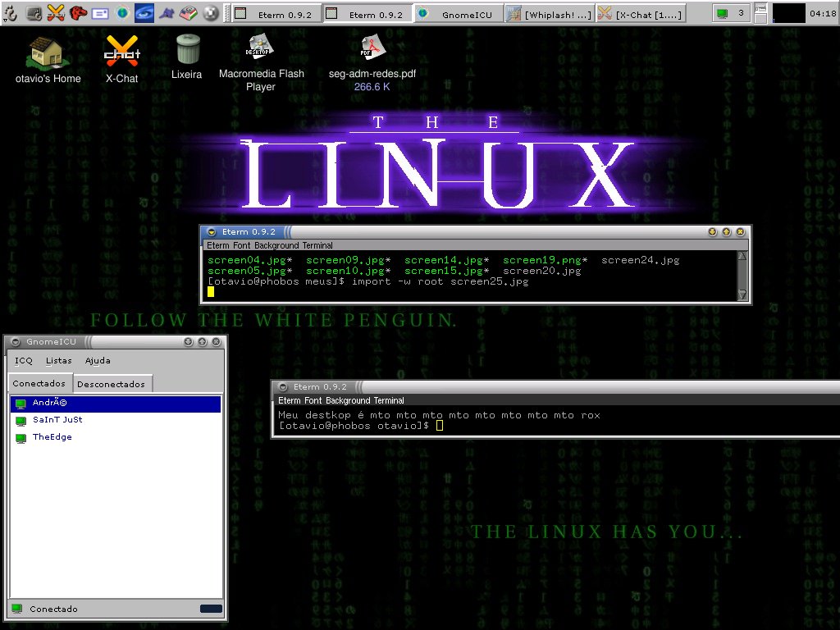840x630 pixels.
Task: Open the Ajuda menu in GnomeICU
Action: pos(98,361)
